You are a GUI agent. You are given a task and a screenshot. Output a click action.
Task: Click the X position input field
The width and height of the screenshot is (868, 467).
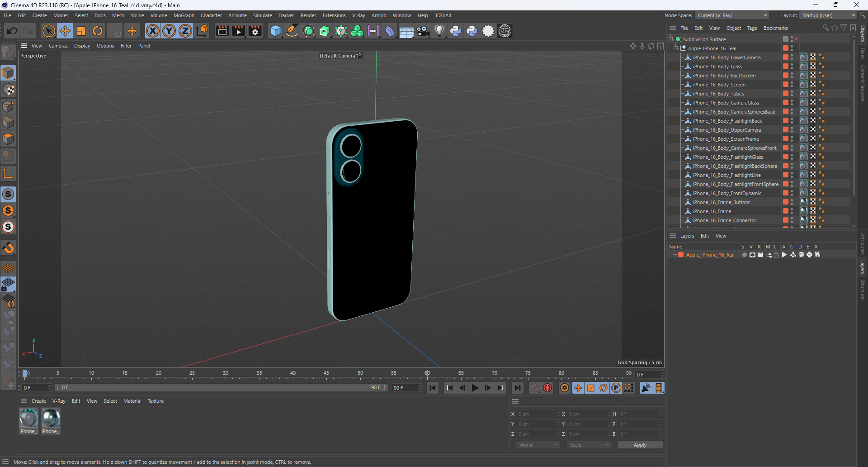(538, 414)
